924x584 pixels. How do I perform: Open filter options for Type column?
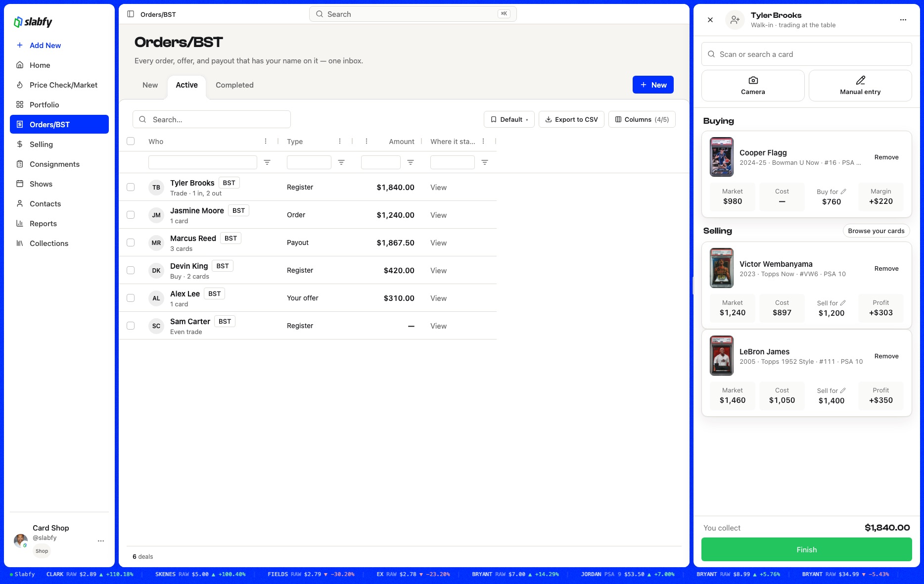click(x=341, y=162)
